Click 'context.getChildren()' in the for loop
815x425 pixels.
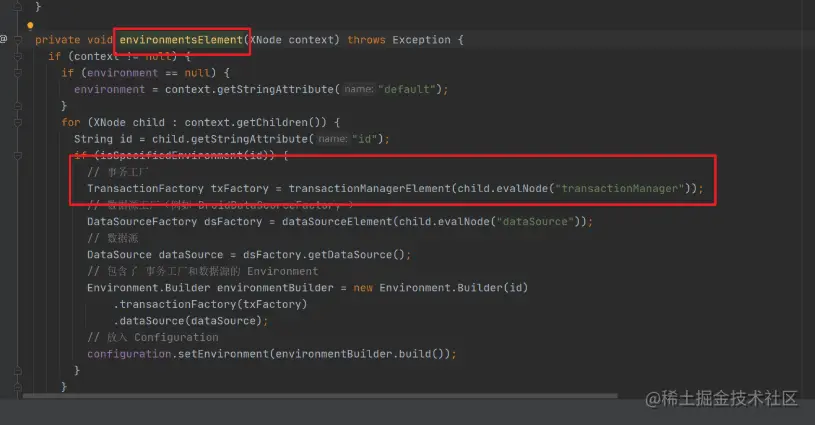click(x=255, y=123)
